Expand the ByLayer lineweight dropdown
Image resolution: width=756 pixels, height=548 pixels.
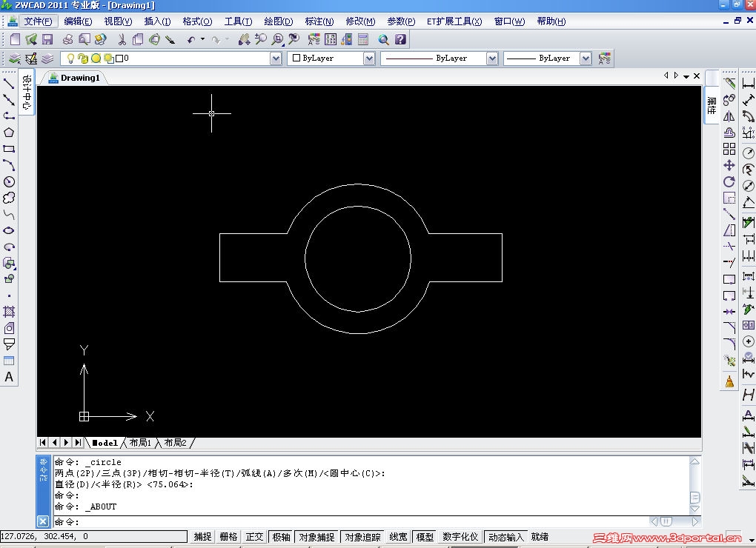click(x=586, y=59)
